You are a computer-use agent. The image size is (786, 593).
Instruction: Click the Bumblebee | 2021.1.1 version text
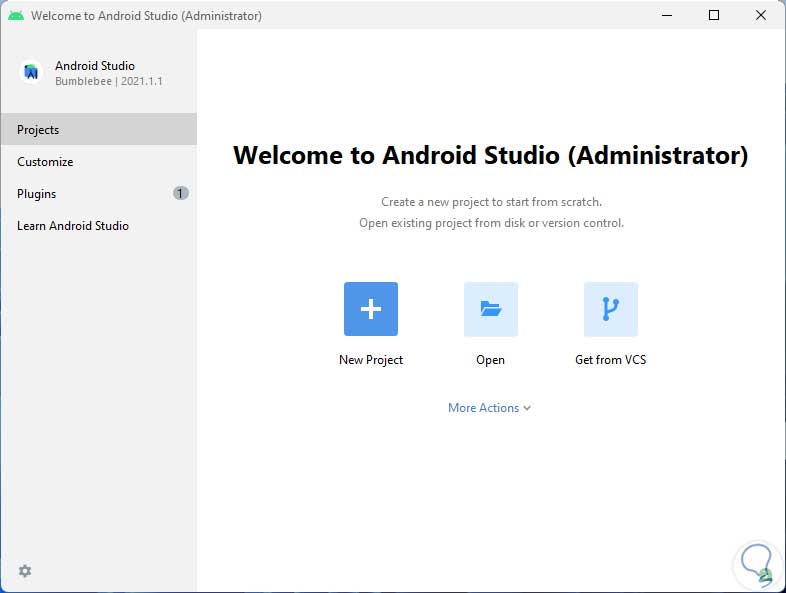[109, 81]
